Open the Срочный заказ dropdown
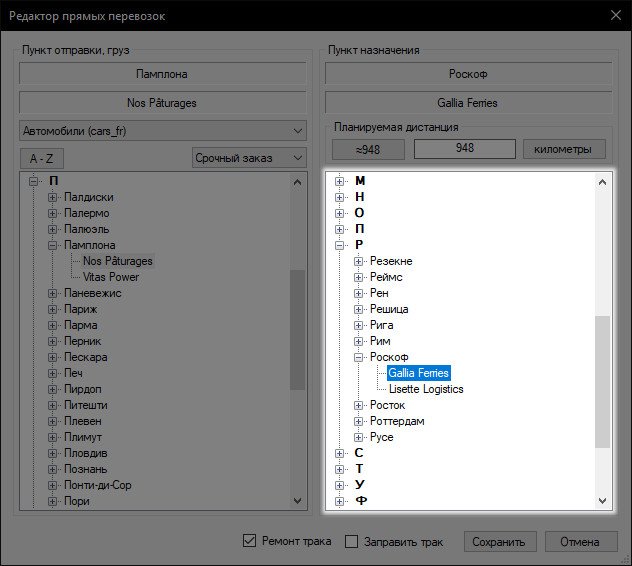632x566 pixels. tap(249, 158)
